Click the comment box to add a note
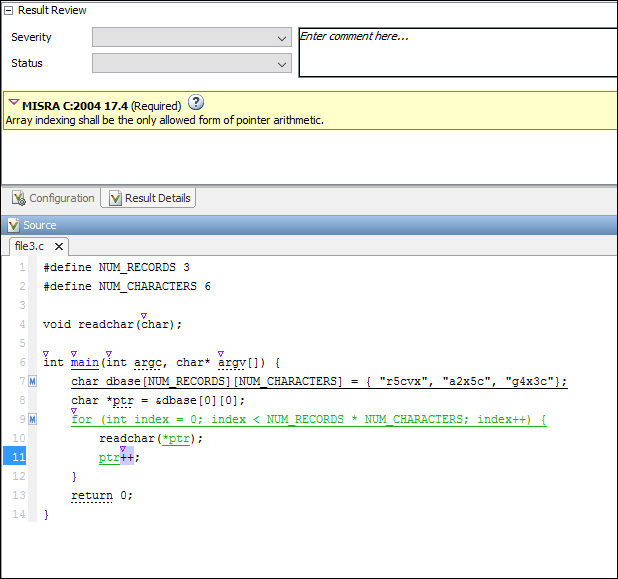The image size is (618, 579). coord(458,52)
